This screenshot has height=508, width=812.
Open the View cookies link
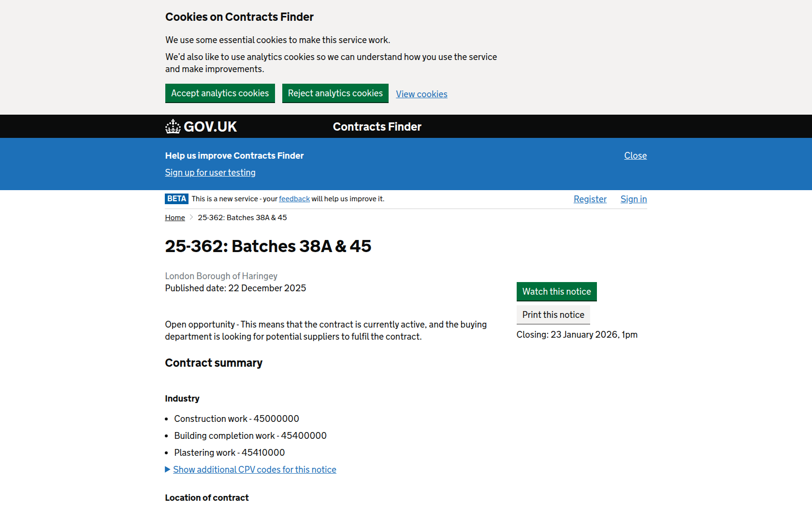point(421,94)
